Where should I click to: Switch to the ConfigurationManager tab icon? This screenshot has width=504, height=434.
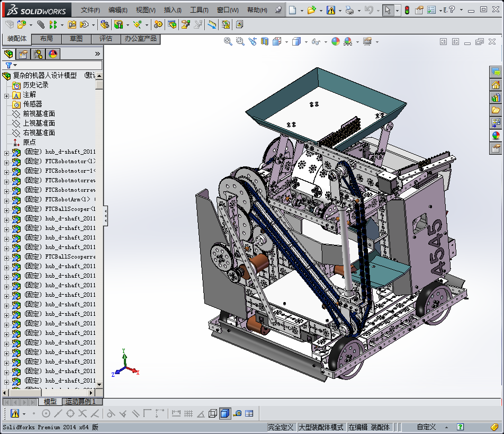pos(38,54)
